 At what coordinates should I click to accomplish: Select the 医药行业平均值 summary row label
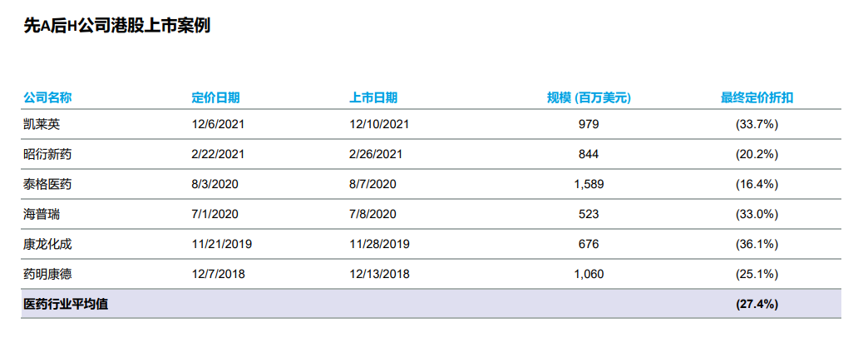[x=66, y=304]
